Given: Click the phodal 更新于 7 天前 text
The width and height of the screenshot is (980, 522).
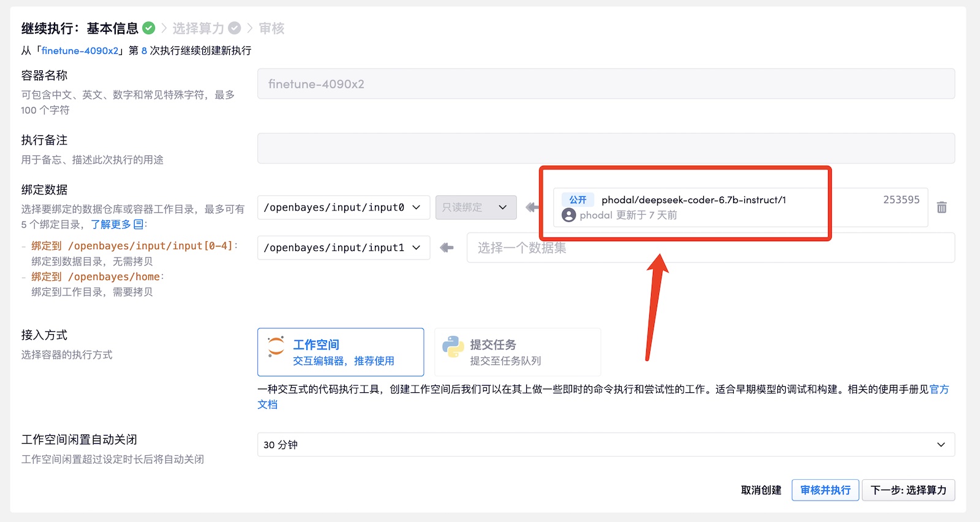Looking at the screenshot, I should [628, 215].
